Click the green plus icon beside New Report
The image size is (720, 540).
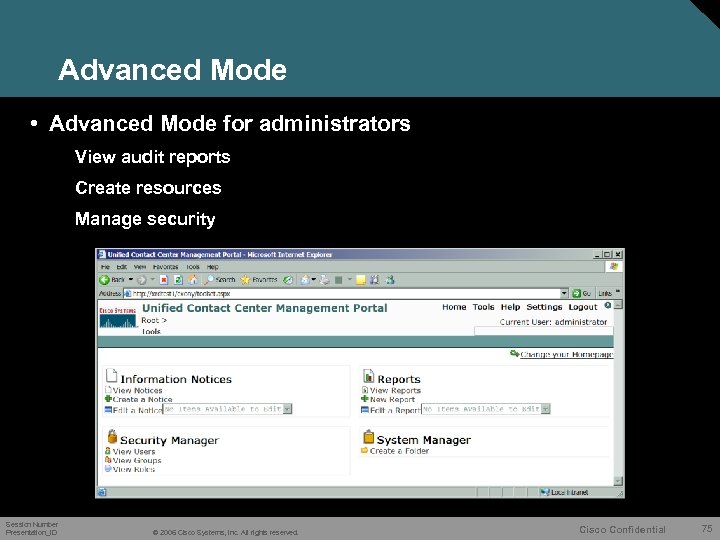[x=365, y=399]
